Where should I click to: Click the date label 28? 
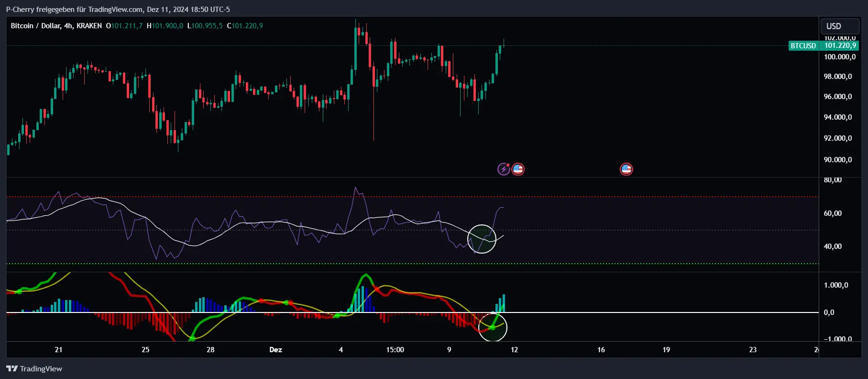[210, 350]
